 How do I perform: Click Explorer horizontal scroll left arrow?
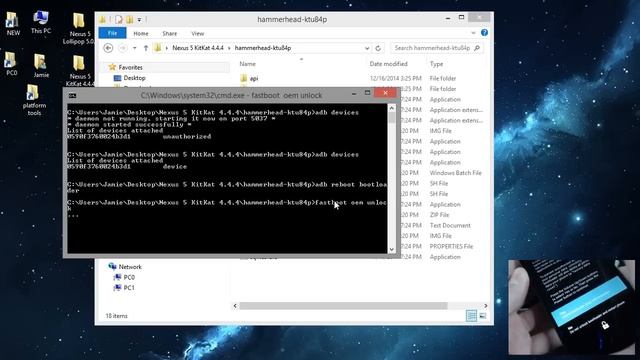(x=235, y=306)
